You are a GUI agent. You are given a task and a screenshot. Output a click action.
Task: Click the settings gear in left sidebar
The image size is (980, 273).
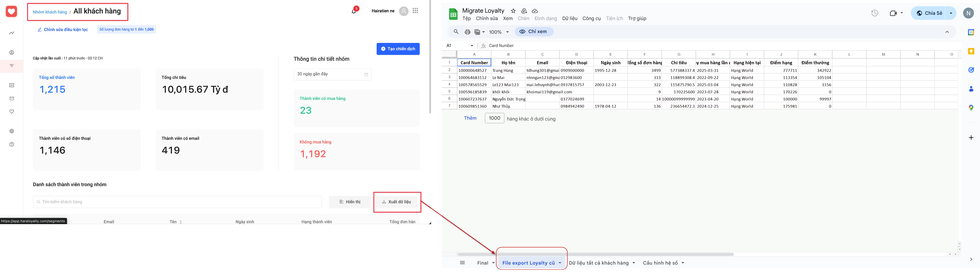(12, 131)
